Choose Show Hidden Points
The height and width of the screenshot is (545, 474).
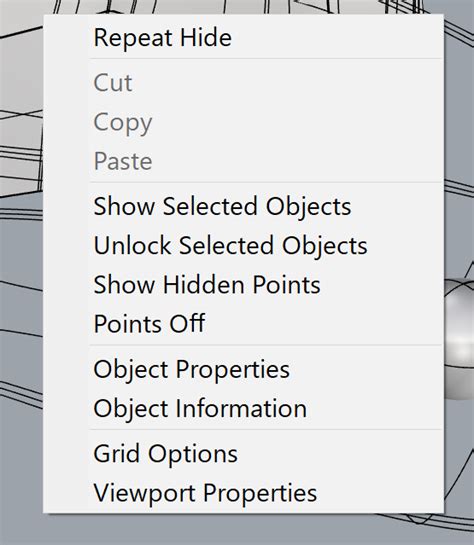(243, 285)
